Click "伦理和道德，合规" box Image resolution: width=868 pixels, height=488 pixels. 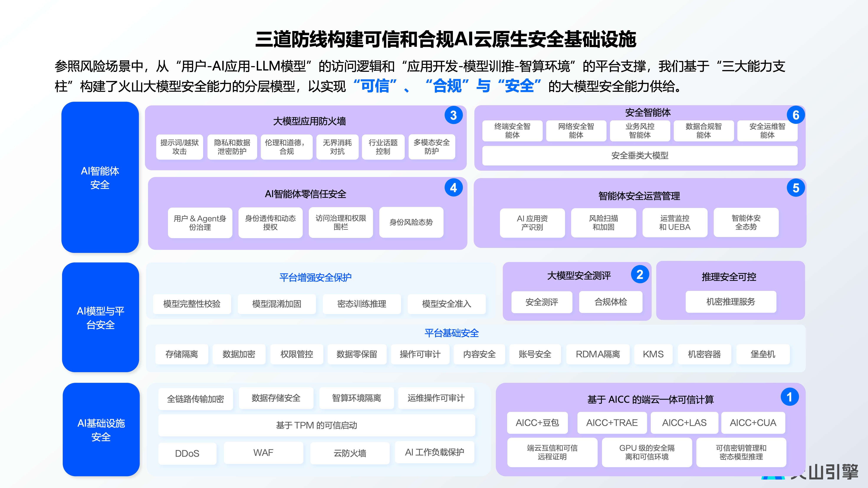coord(287,147)
